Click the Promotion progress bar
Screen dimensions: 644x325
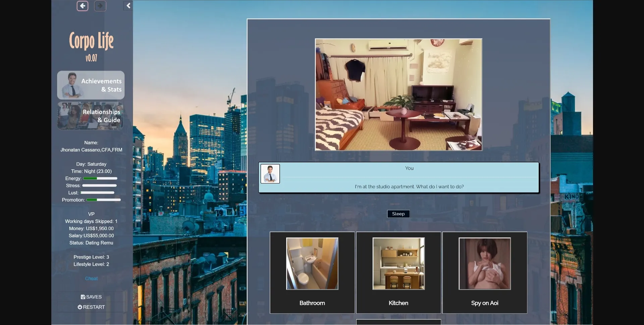[x=103, y=200]
